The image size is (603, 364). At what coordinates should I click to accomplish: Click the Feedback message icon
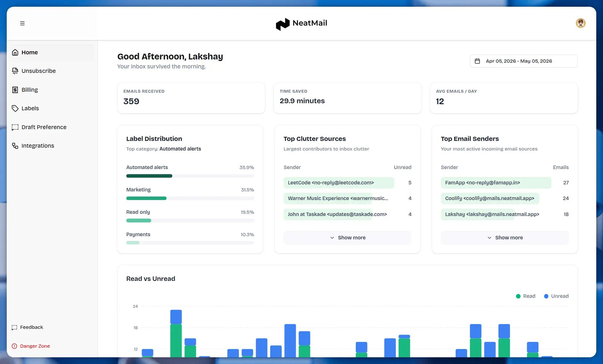[14, 327]
